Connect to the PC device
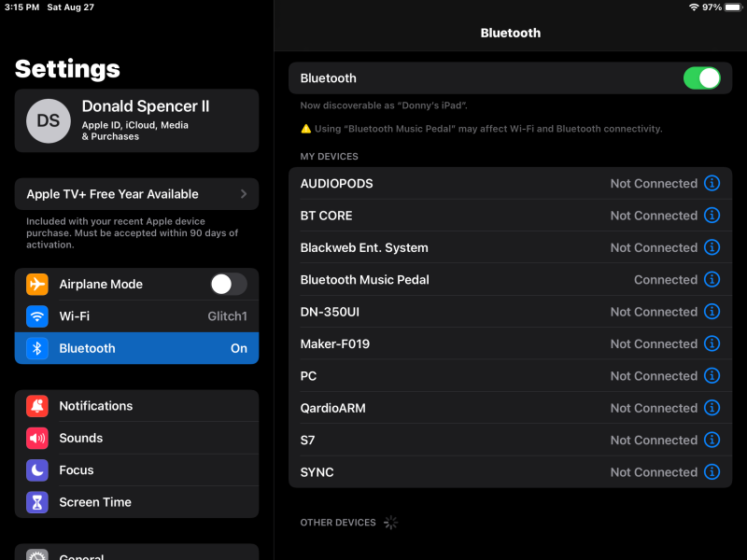This screenshot has height=560, width=747. [x=510, y=376]
